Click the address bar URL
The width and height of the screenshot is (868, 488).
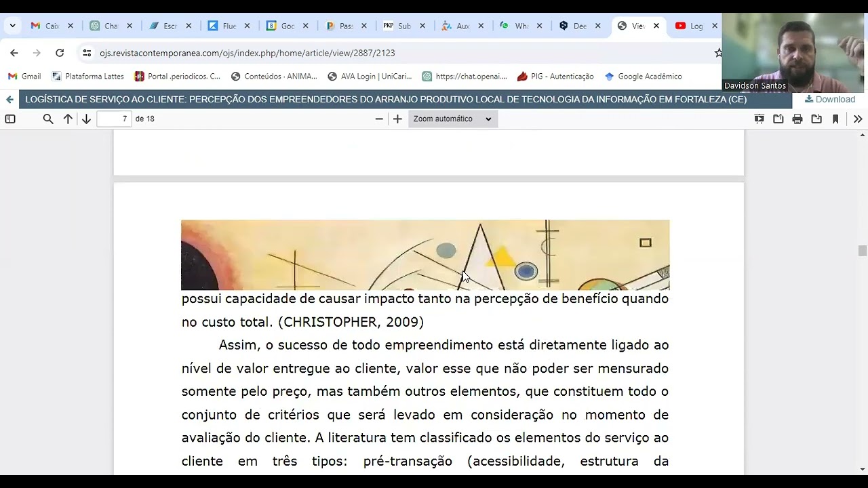(x=247, y=53)
